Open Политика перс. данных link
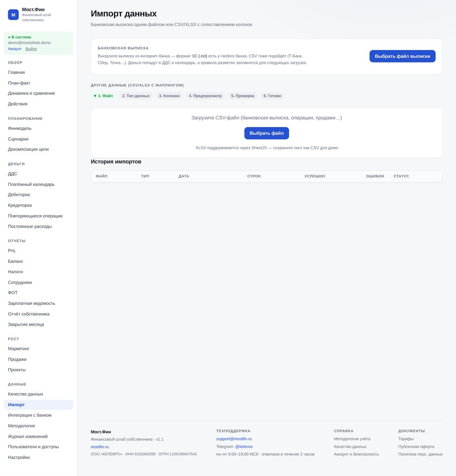456x476 pixels. coord(420,454)
